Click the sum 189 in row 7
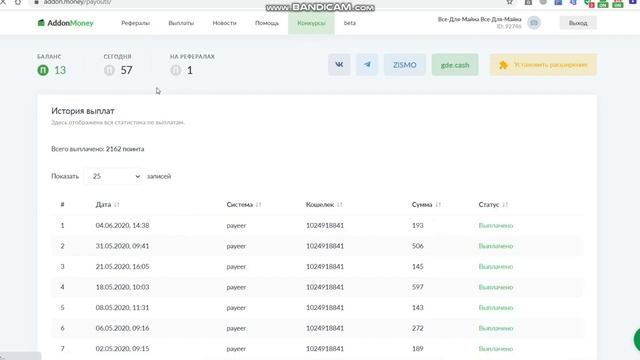Screen dimensions: 640x360 pos(418,349)
